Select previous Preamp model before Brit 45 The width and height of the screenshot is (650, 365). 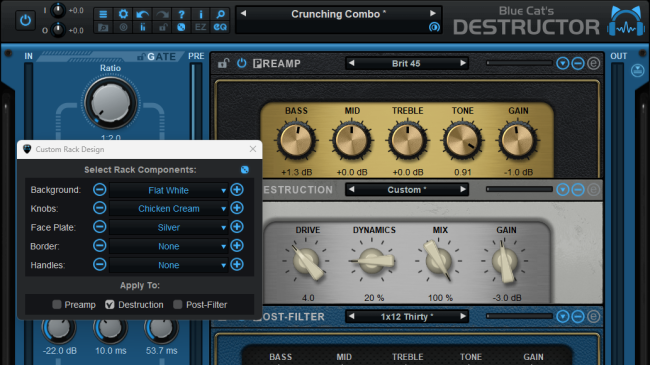(x=352, y=63)
